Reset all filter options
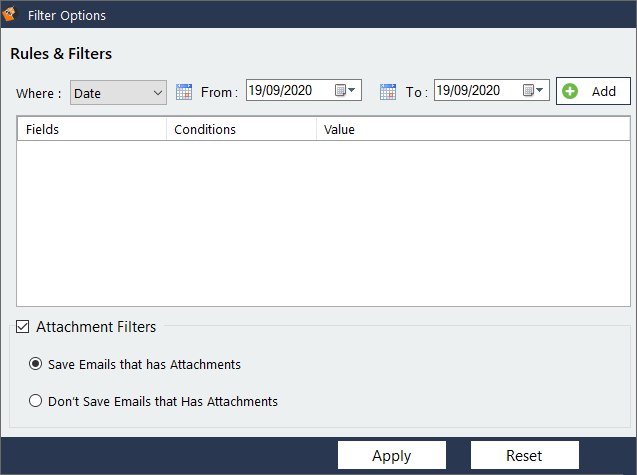The image size is (637, 475). coord(524,455)
